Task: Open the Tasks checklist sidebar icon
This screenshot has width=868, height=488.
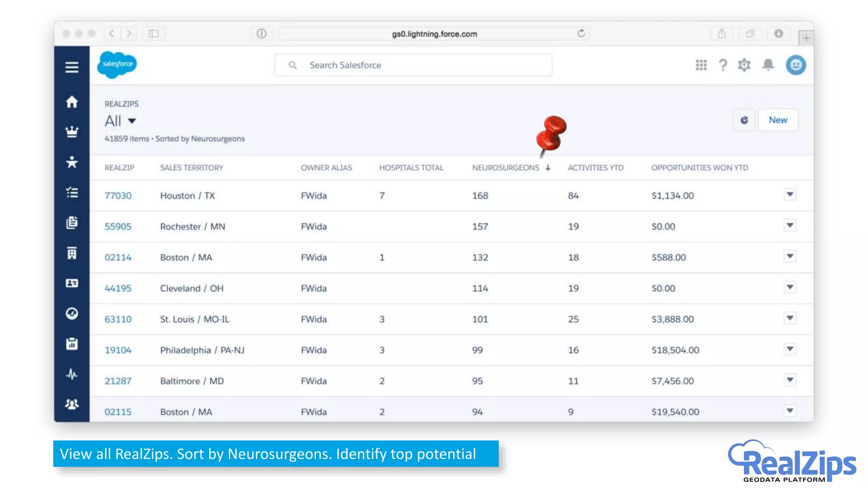Action: [72, 193]
